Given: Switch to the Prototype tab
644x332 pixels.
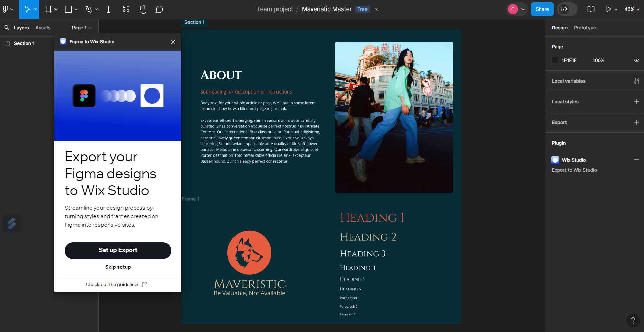Looking at the screenshot, I should click(585, 28).
